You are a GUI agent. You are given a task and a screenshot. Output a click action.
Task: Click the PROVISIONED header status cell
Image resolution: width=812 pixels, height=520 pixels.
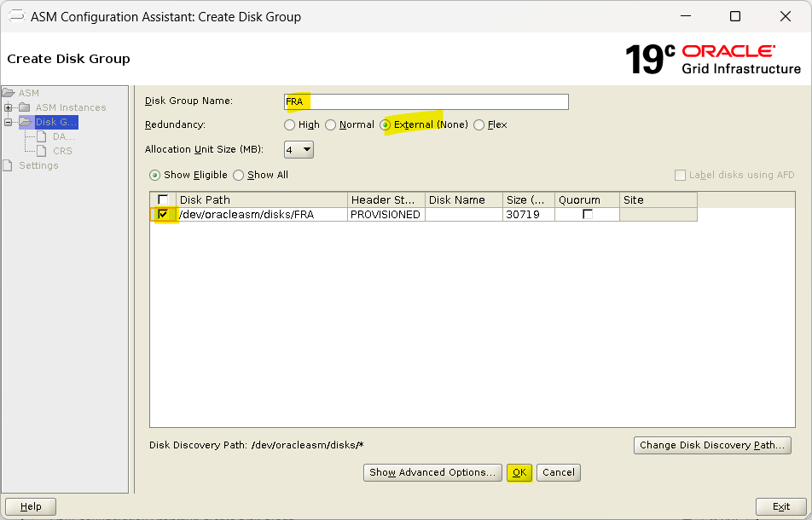[x=386, y=214]
